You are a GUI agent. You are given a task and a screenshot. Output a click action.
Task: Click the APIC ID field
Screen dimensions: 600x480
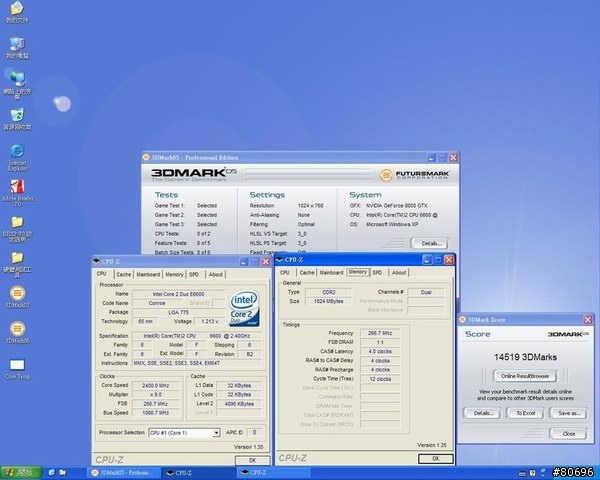[254, 433]
